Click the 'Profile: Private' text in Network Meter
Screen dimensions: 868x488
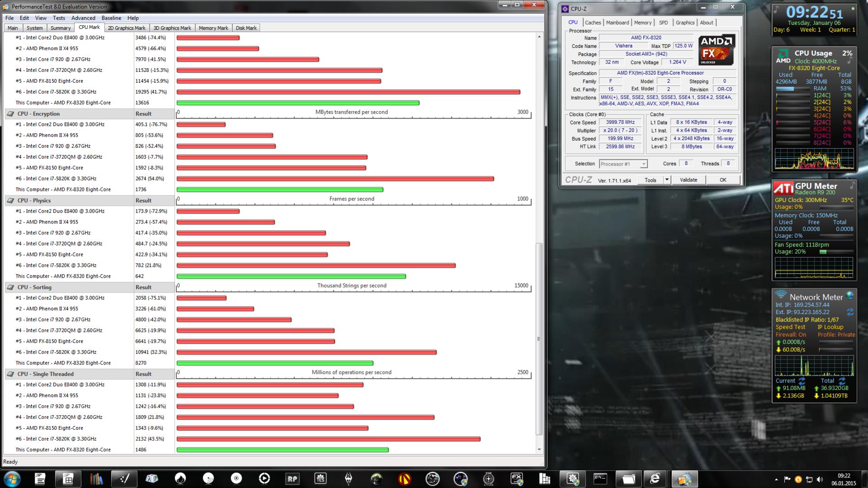coord(836,335)
